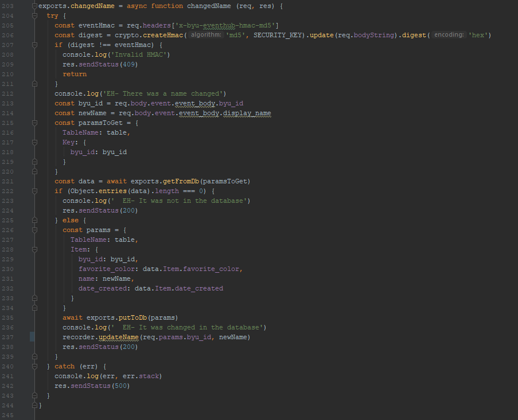
Task: Click function closing fold marker on line 244
Action: point(34,405)
